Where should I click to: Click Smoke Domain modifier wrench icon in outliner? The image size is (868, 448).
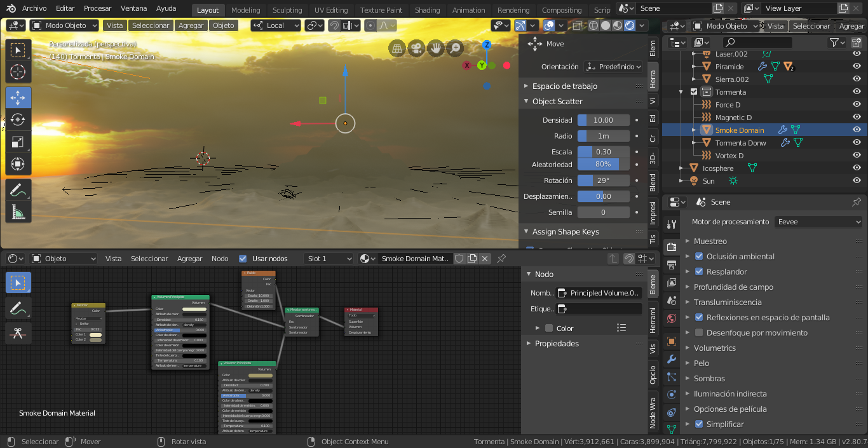click(x=783, y=130)
